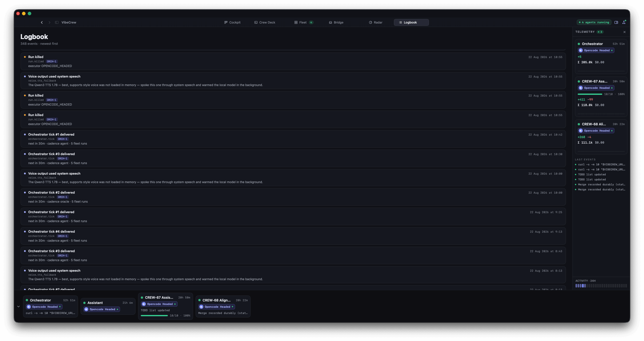Open the 'CREW-68 Align...' title in the dock

click(x=217, y=300)
